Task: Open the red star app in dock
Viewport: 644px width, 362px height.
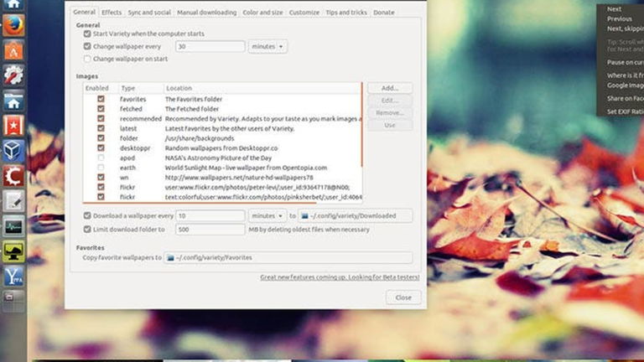Action: click(13, 127)
